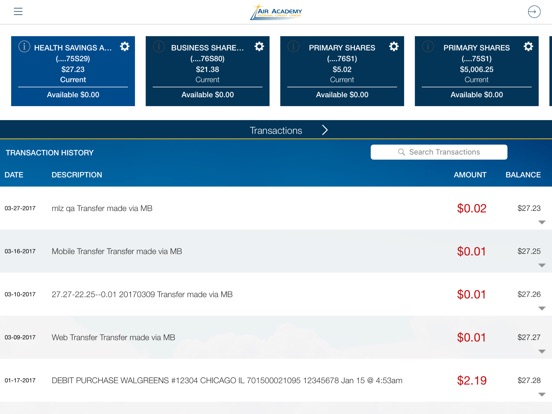Expand the 03-10-2017 transaction details arrow

pyautogui.click(x=542, y=308)
